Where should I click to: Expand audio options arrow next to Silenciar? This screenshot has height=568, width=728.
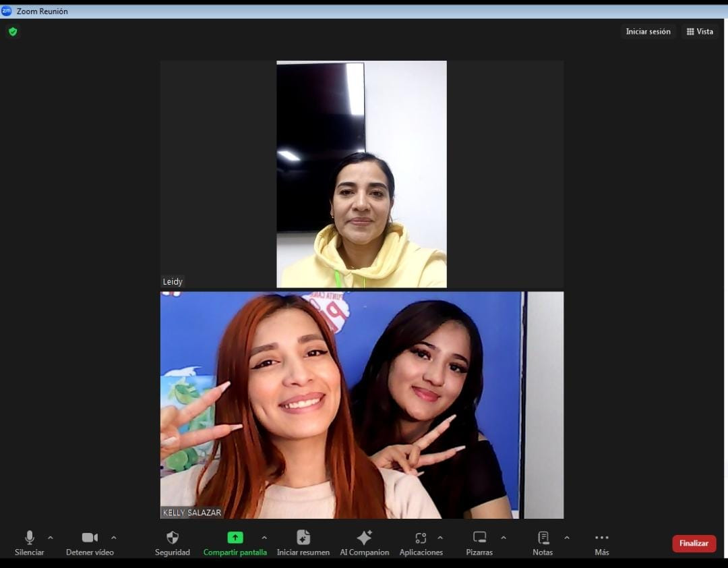51,538
